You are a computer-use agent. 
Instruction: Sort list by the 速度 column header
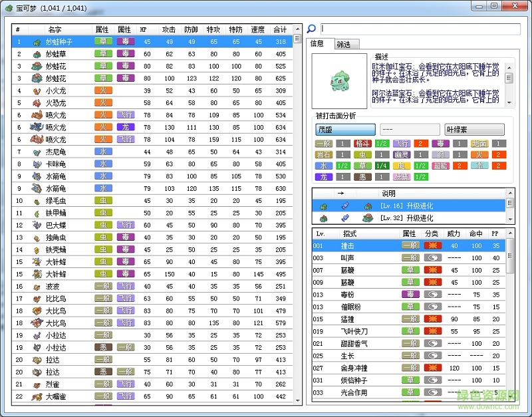[257, 29]
